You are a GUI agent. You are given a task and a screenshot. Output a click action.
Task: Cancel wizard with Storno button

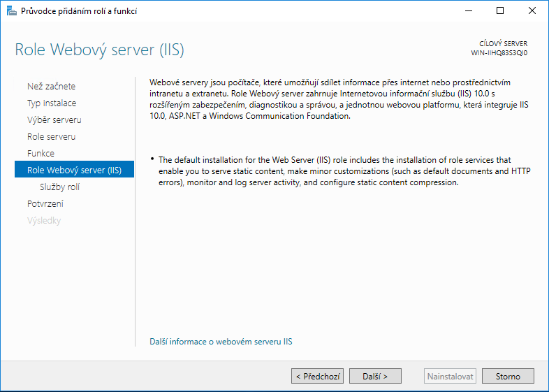(508, 376)
